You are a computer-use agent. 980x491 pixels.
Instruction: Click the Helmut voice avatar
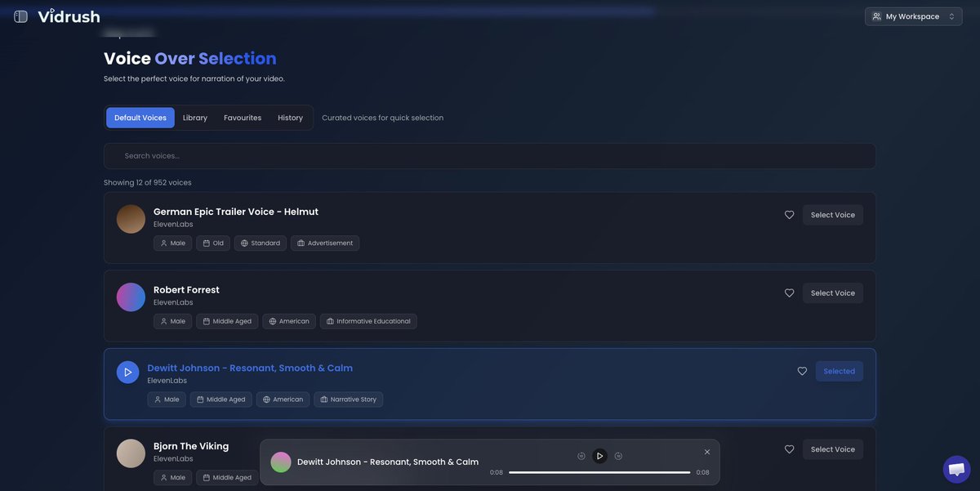(131, 219)
